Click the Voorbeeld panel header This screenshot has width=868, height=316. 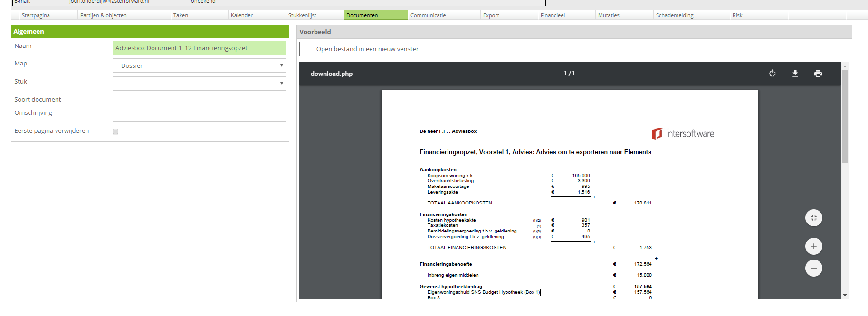pos(574,32)
